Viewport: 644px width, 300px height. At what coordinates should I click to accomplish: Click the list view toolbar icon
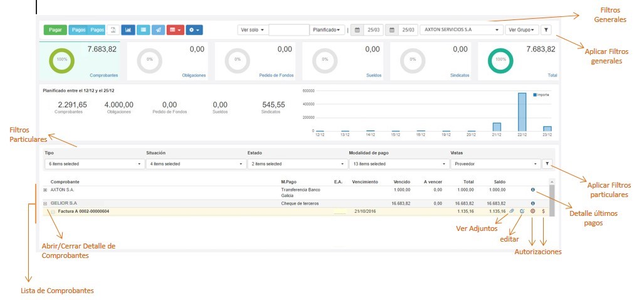coord(144,29)
